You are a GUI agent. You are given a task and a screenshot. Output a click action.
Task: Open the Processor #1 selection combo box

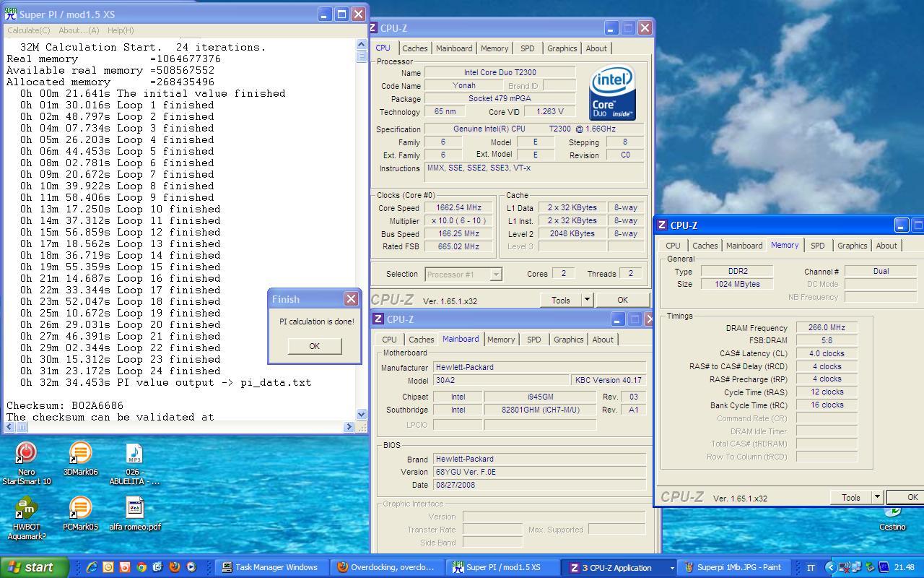[x=463, y=274]
